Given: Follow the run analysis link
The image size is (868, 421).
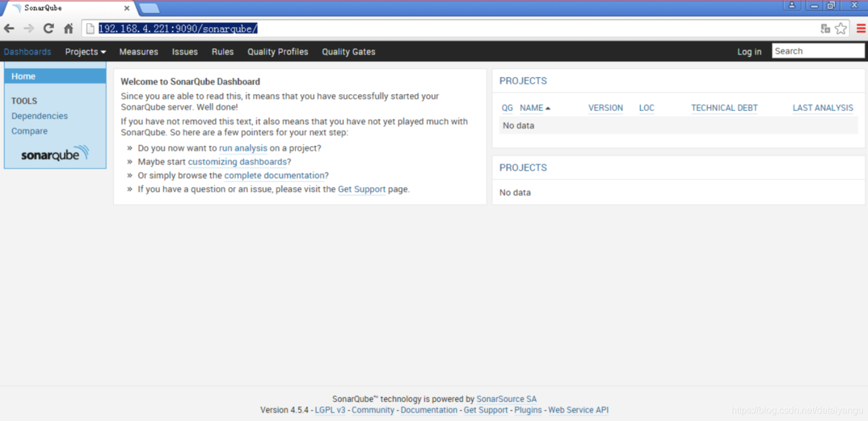Looking at the screenshot, I should 243,148.
